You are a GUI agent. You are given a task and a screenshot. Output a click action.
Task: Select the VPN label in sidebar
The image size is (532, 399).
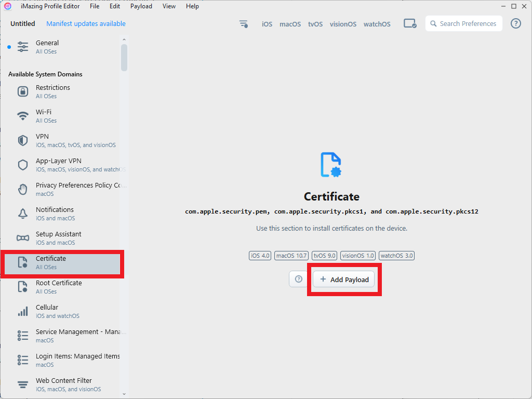coord(42,136)
